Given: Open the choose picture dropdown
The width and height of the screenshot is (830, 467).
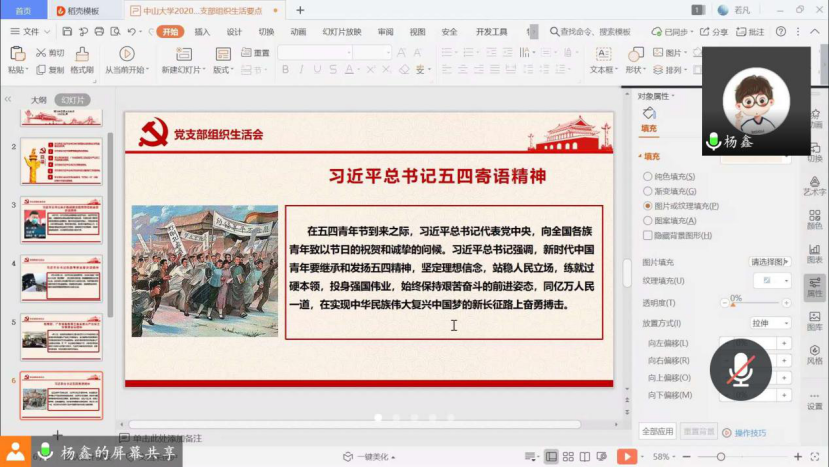Looking at the screenshot, I should (770, 262).
